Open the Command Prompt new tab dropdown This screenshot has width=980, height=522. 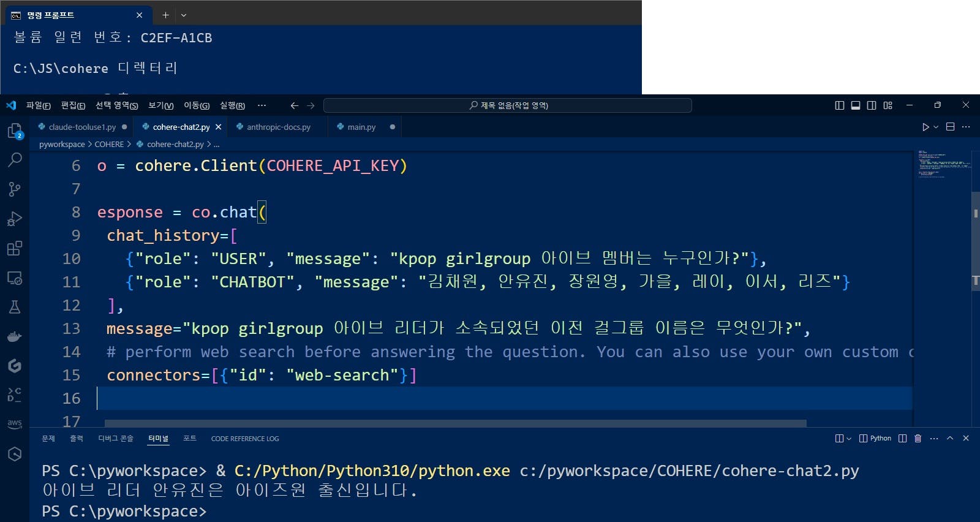pos(184,15)
